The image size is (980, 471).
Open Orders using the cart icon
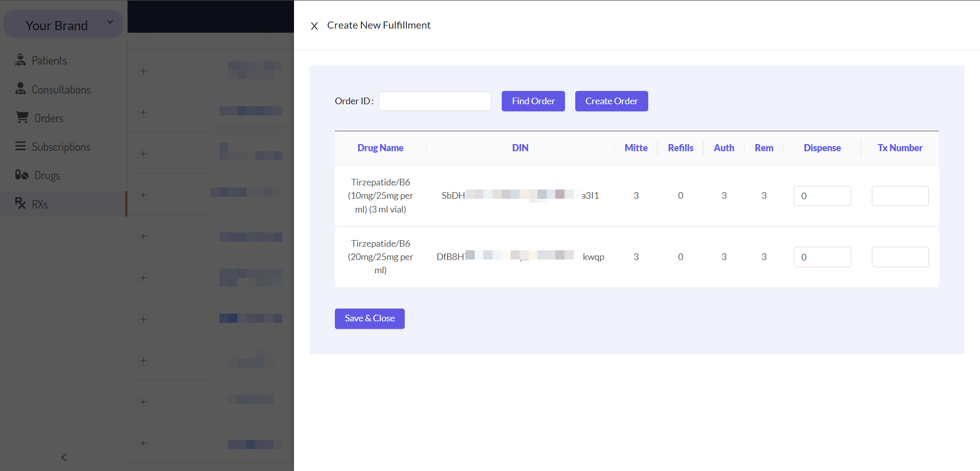[x=22, y=117]
